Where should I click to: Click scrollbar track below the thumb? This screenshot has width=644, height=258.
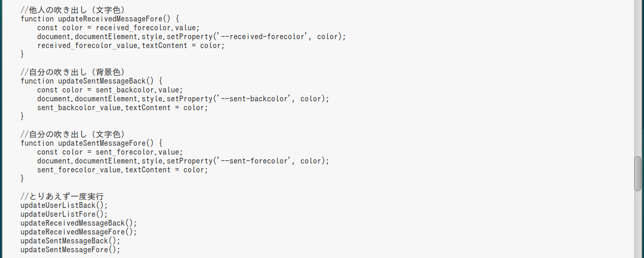click(x=638, y=225)
